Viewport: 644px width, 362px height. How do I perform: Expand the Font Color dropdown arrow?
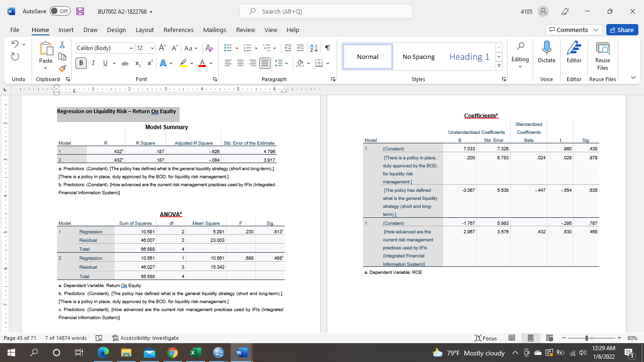pyautogui.click(x=210, y=63)
